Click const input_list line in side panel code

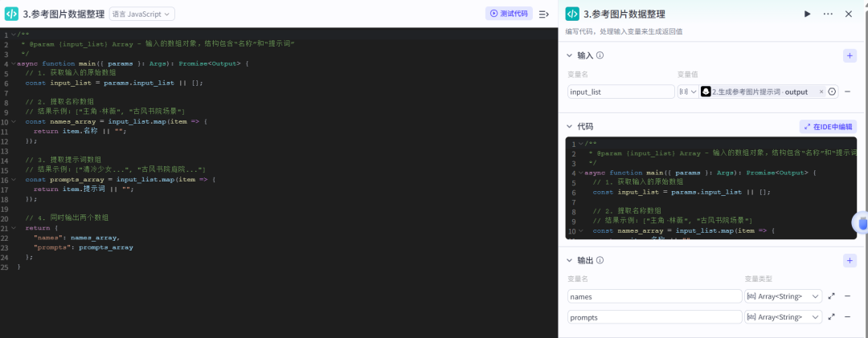point(682,193)
